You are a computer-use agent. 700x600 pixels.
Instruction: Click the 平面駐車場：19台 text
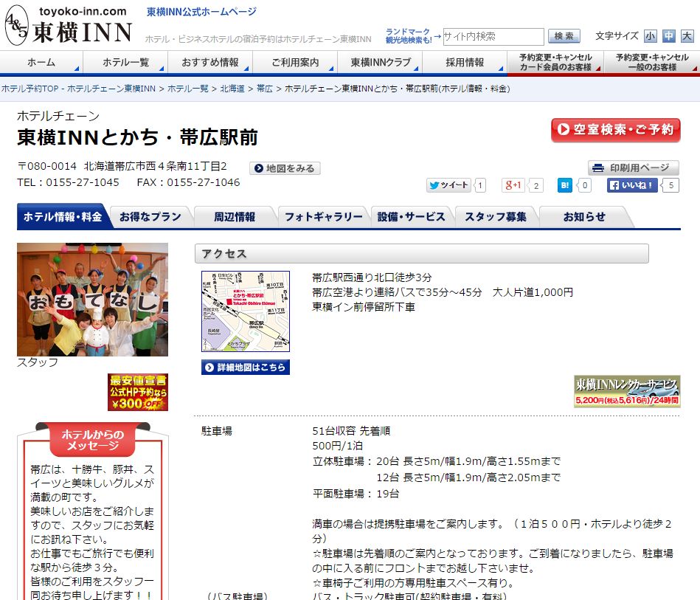pos(356,494)
